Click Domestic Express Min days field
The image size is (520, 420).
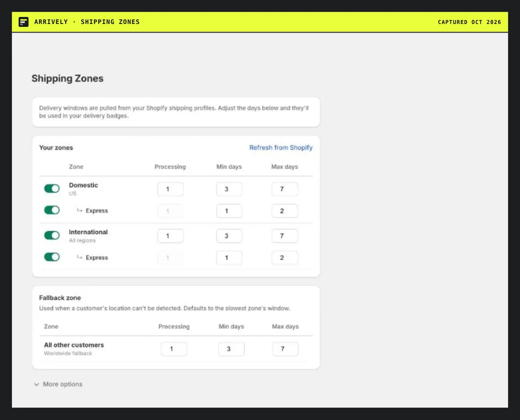pos(229,211)
